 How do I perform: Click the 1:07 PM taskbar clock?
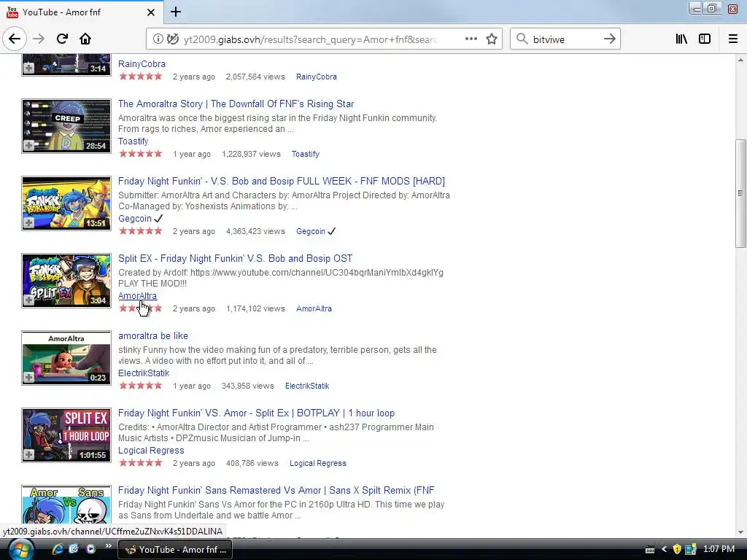[719, 549]
